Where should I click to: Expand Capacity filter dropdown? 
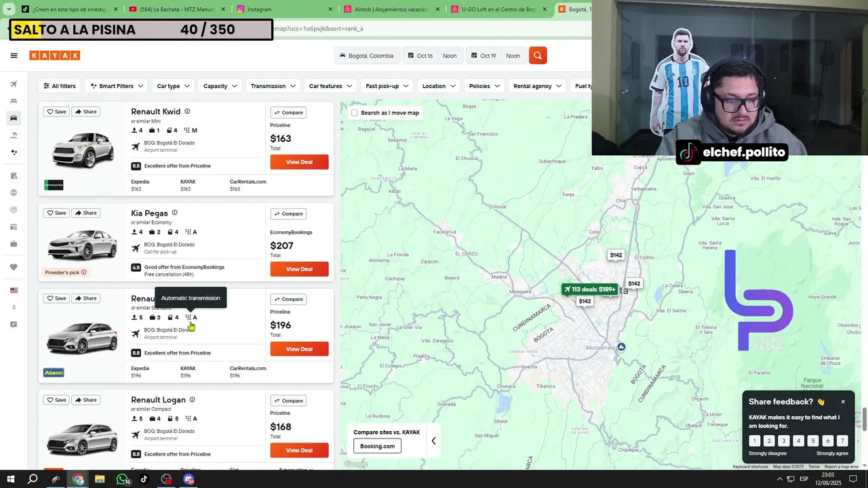tap(220, 86)
